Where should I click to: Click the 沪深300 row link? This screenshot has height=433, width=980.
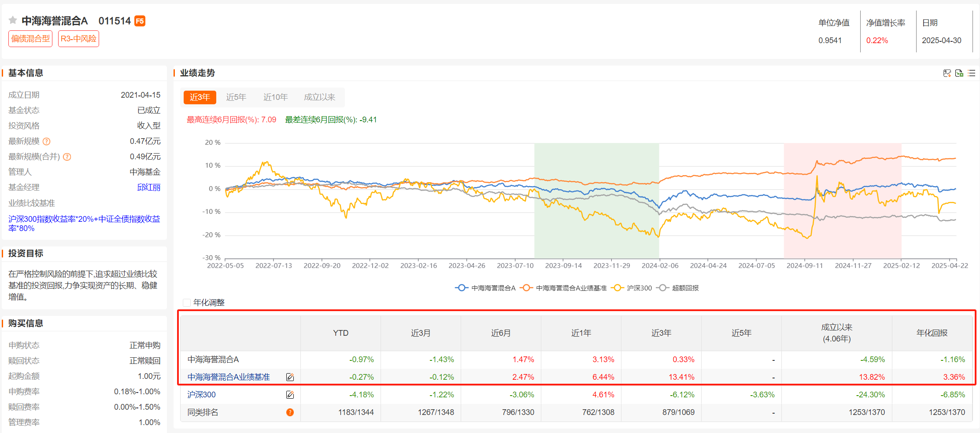pos(201,395)
